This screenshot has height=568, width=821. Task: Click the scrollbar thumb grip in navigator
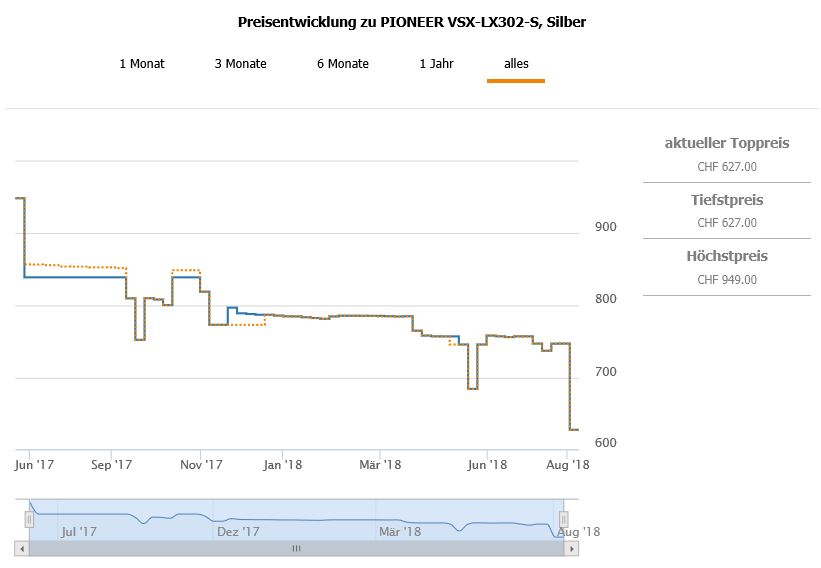click(x=296, y=548)
